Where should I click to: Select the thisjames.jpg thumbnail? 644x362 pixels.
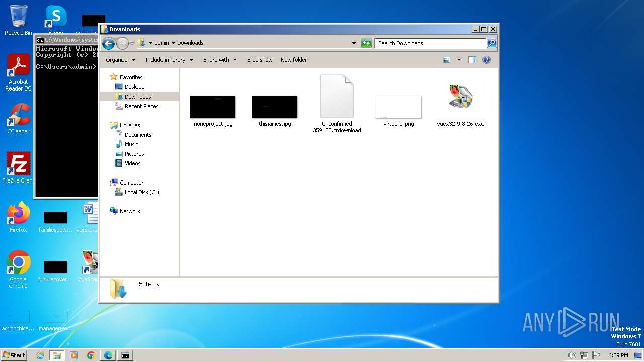(x=275, y=107)
